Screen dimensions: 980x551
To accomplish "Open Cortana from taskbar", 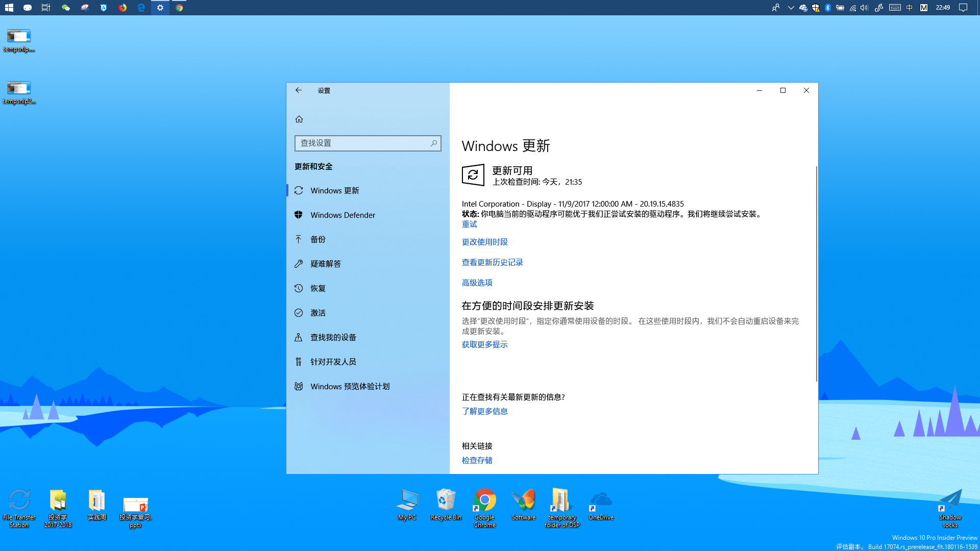I will tap(28, 8).
